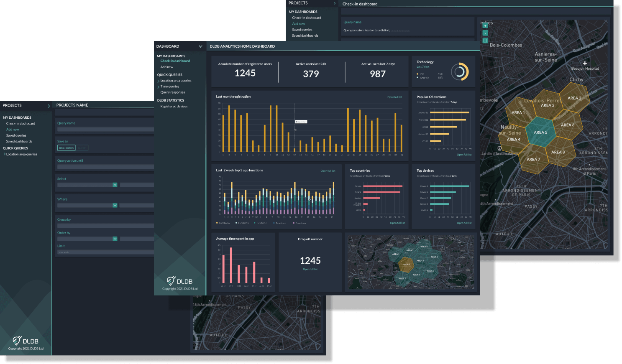
Task: Click the Beaujon Hospital marker on map
Action: [585, 64]
